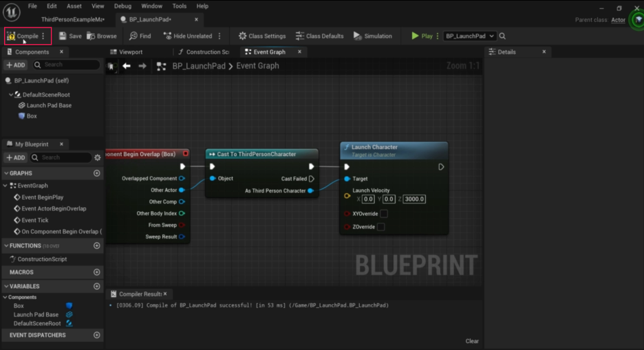Click the Cast Failed execution pin
The image size is (644, 350).
point(311,179)
